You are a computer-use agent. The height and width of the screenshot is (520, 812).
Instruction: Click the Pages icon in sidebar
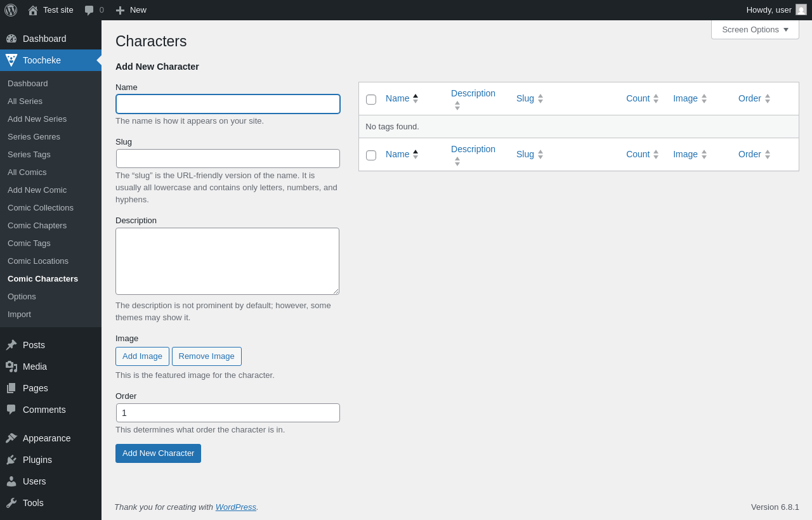click(11, 388)
